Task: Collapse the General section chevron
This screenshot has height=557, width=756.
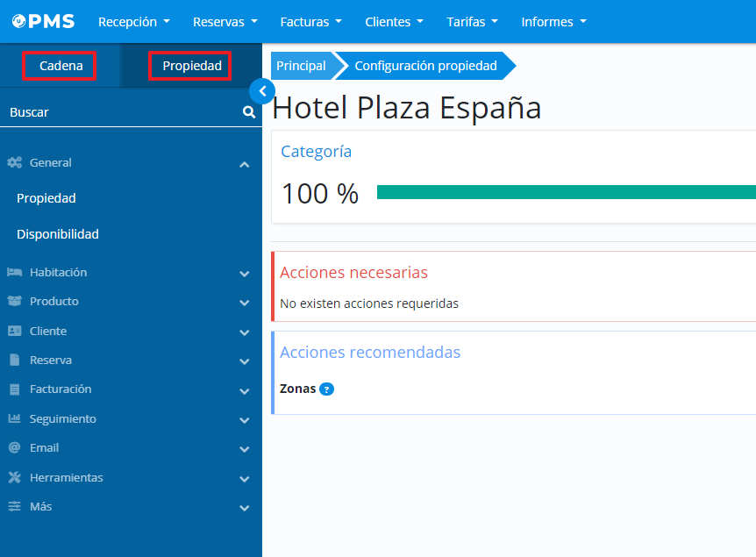Action: 245,164
